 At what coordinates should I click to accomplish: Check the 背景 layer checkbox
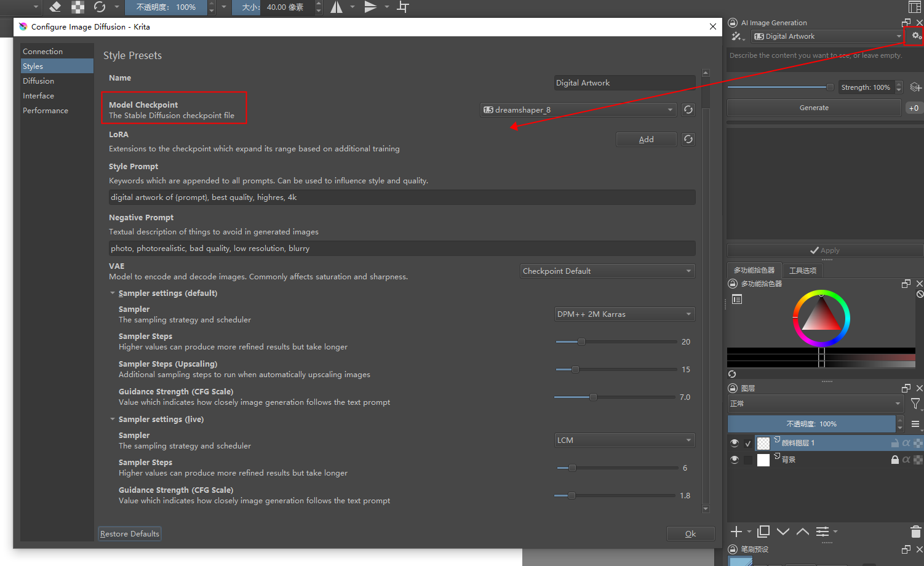pyautogui.click(x=748, y=460)
